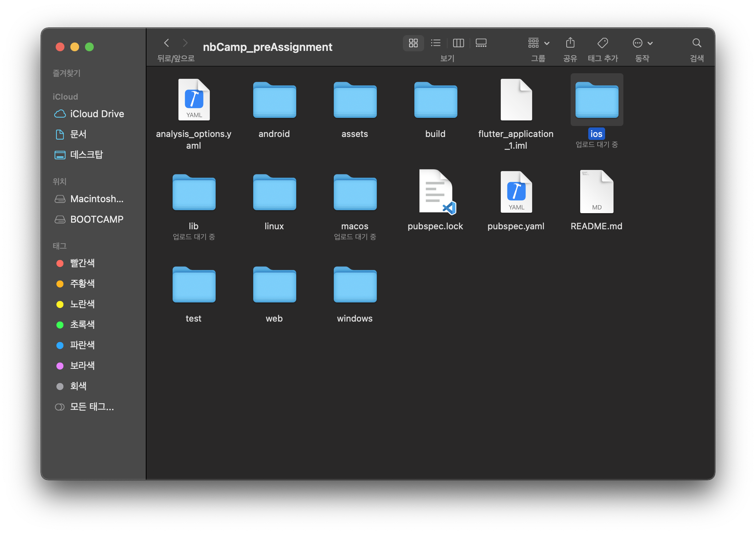Select the test folder
Screen dimensions: 756x534
click(x=194, y=284)
